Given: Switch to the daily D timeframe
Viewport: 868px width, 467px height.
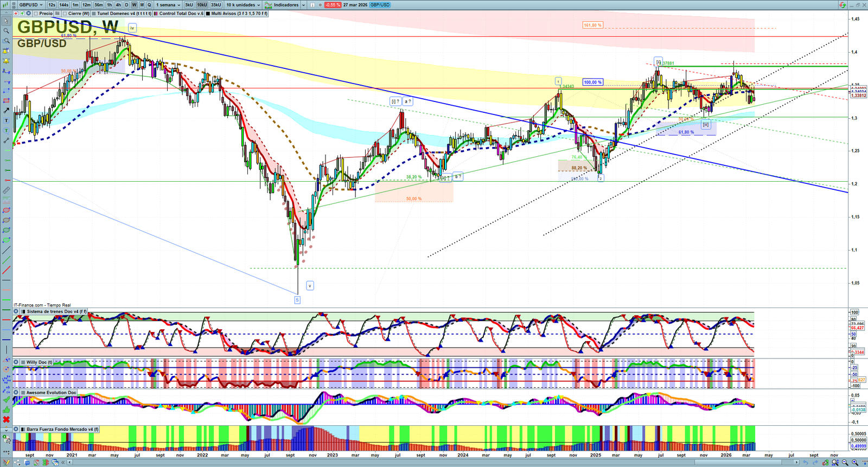Looking at the screenshot, I should [x=126, y=5].
